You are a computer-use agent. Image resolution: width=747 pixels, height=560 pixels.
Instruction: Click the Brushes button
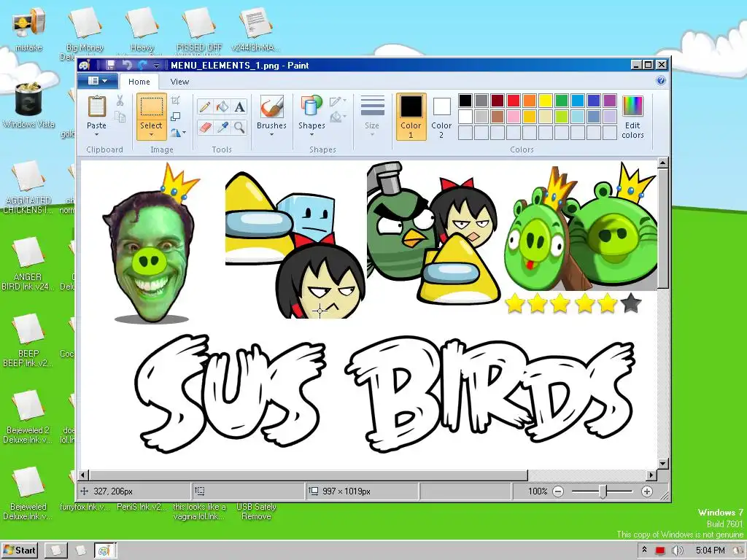(x=271, y=112)
